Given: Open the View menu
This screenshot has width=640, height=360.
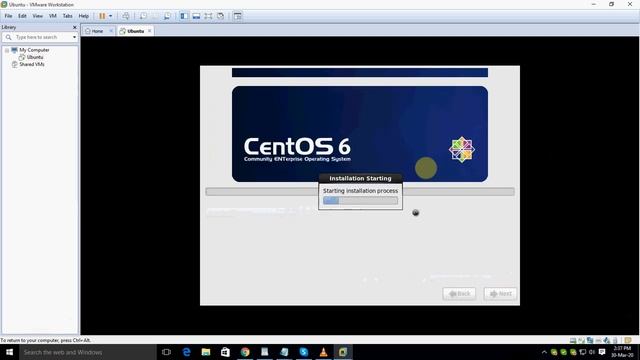Looking at the screenshot, I should pyautogui.click(x=38, y=16).
